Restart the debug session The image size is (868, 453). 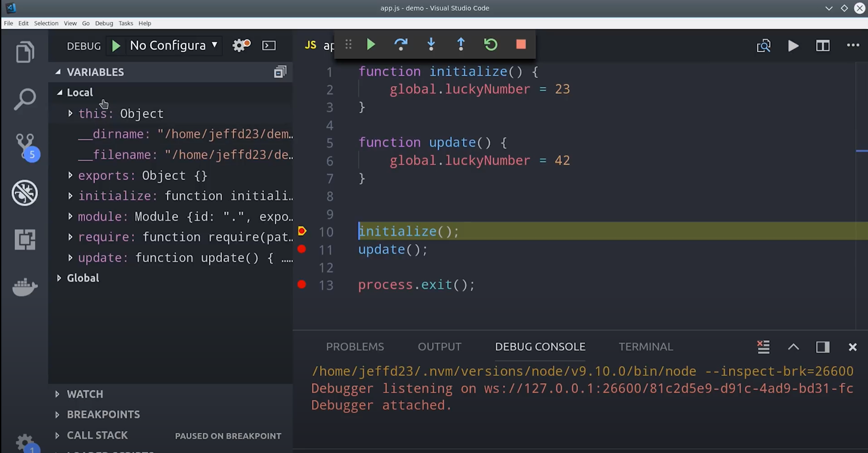(x=491, y=44)
